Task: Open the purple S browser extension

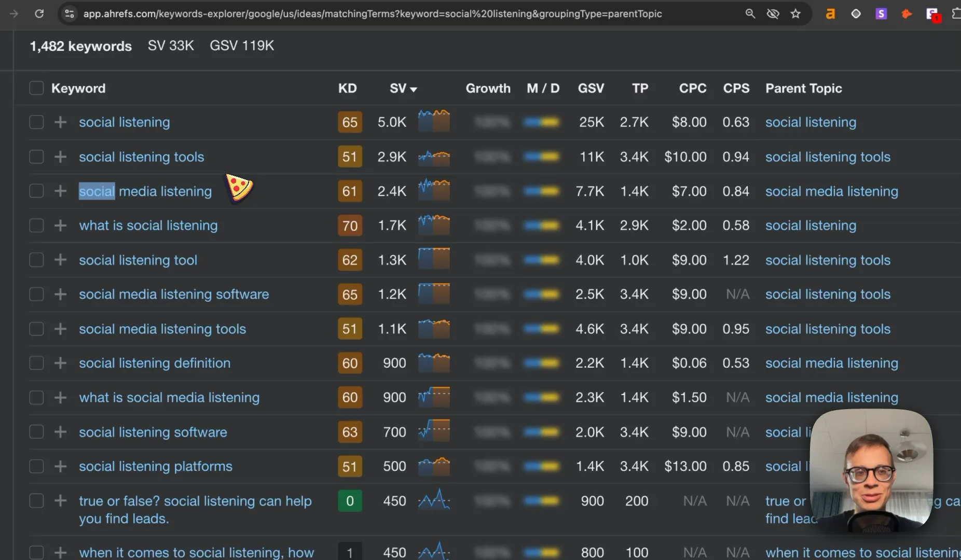Action: [x=881, y=14]
